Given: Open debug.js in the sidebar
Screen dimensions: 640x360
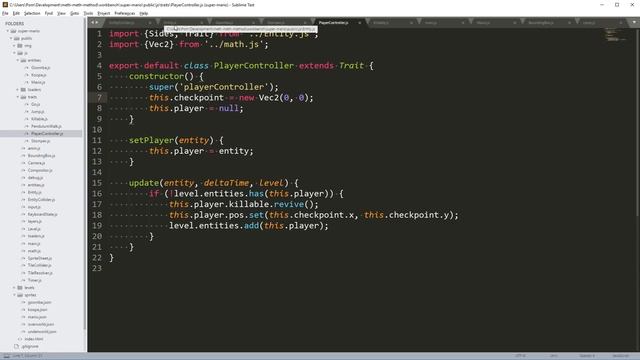Looking at the screenshot, I should 35,178.
